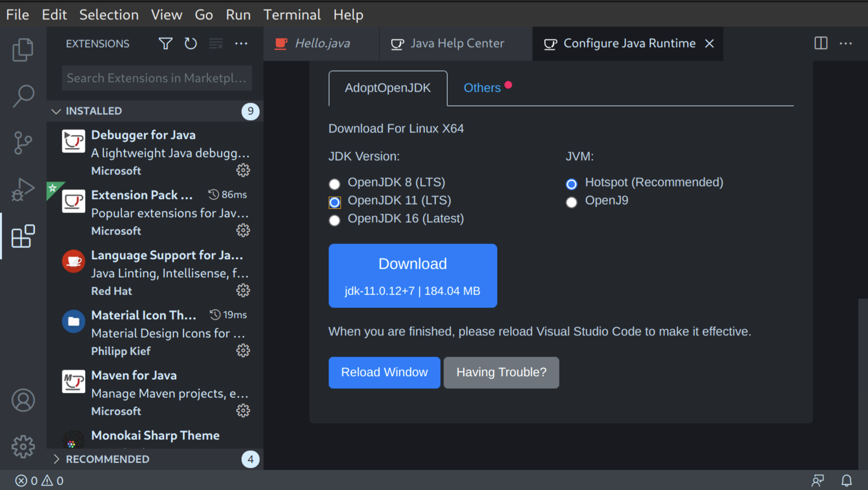Expand the RECOMMENDED section

(x=155, y=459)
